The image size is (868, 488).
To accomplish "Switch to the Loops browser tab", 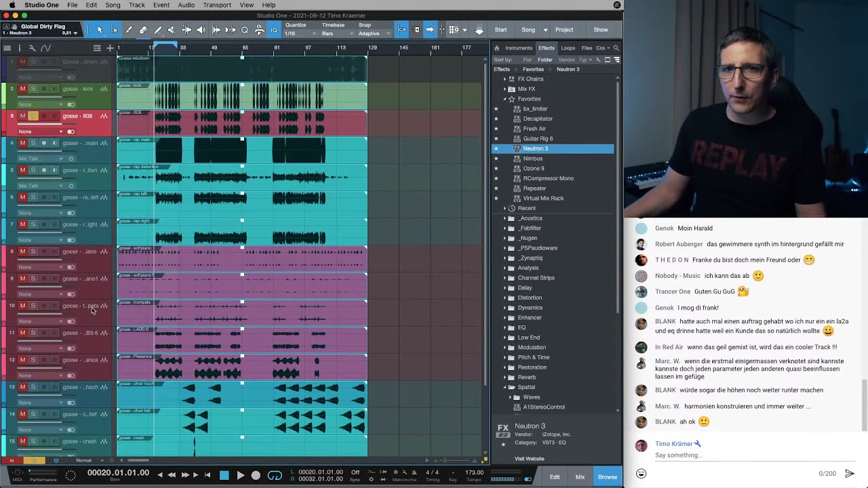I will (x=568, y=48).
